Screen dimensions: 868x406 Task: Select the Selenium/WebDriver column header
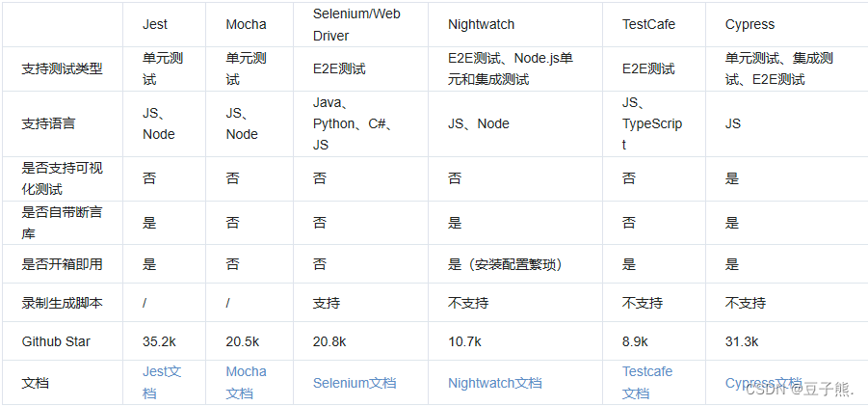click(x=356, y=24)
